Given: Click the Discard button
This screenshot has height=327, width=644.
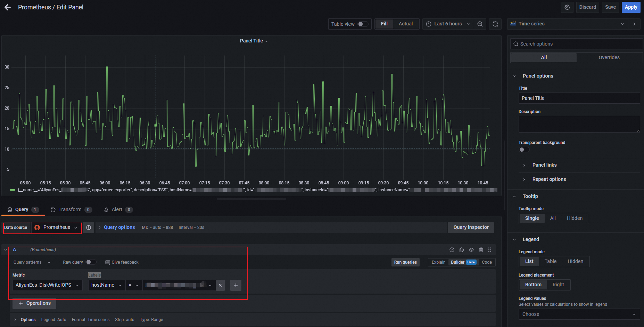Looking at the screenshot, I should coord(587,7).
